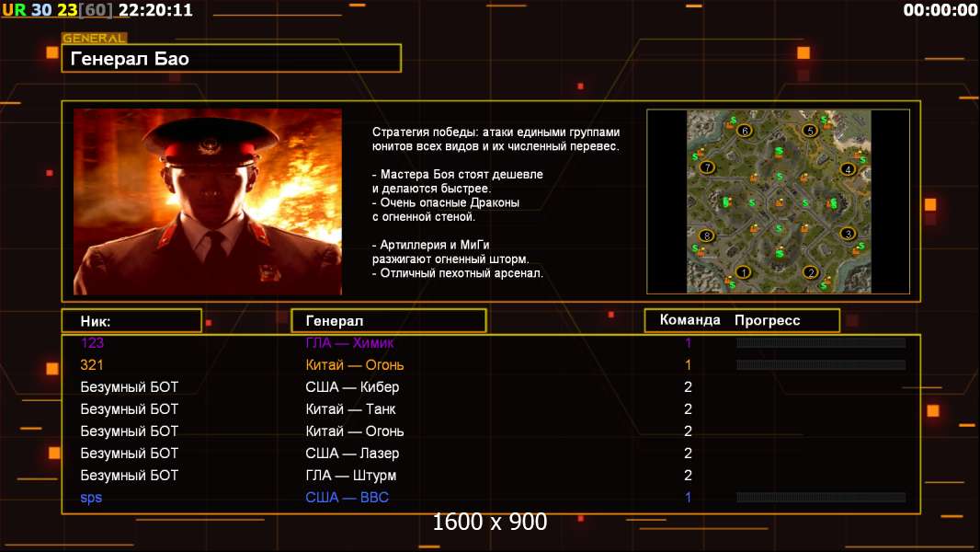Click start position 1 marker on the map
980x552 pixels.
click(x=744, y=271)
